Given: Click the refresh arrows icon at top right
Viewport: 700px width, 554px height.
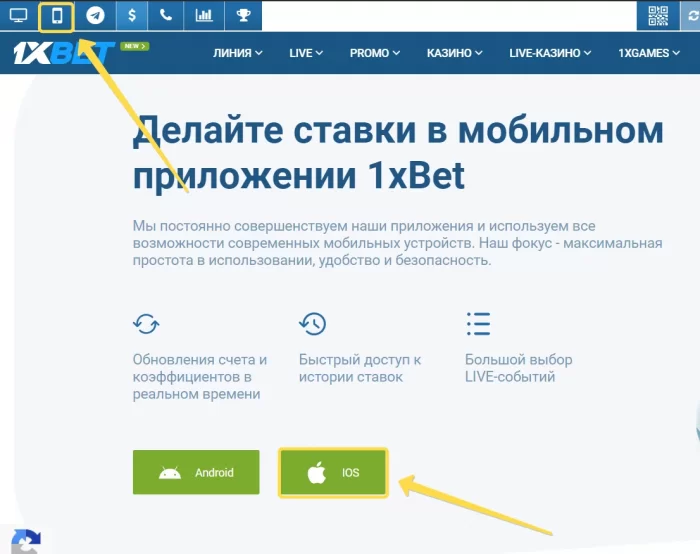Looking at the screenshot, I should point(691,16).
